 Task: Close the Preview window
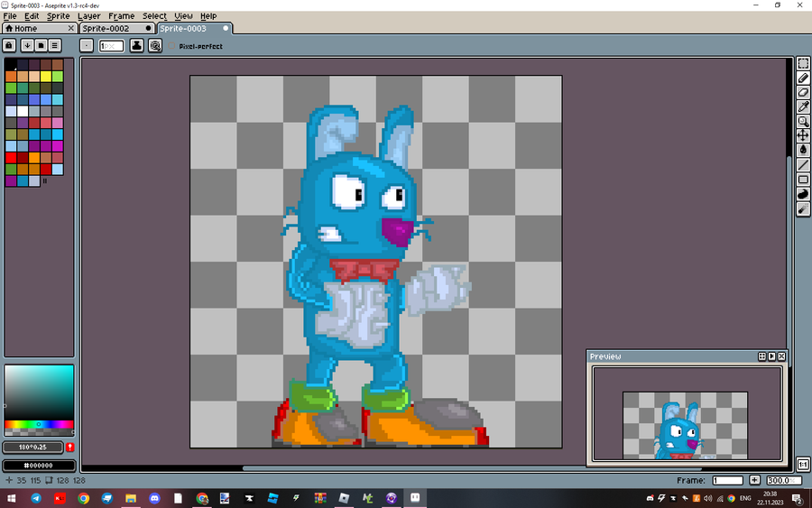pyautogui.click(x=781, y=356)
